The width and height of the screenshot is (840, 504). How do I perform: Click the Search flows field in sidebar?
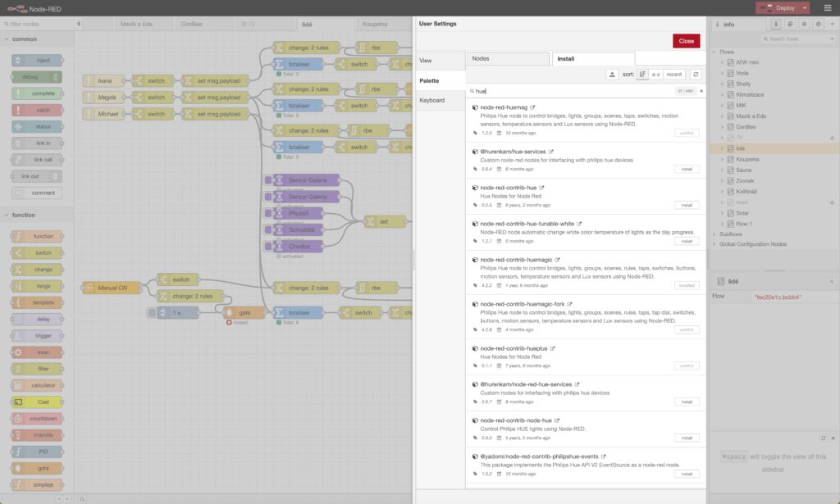click(x=798, y=39)
